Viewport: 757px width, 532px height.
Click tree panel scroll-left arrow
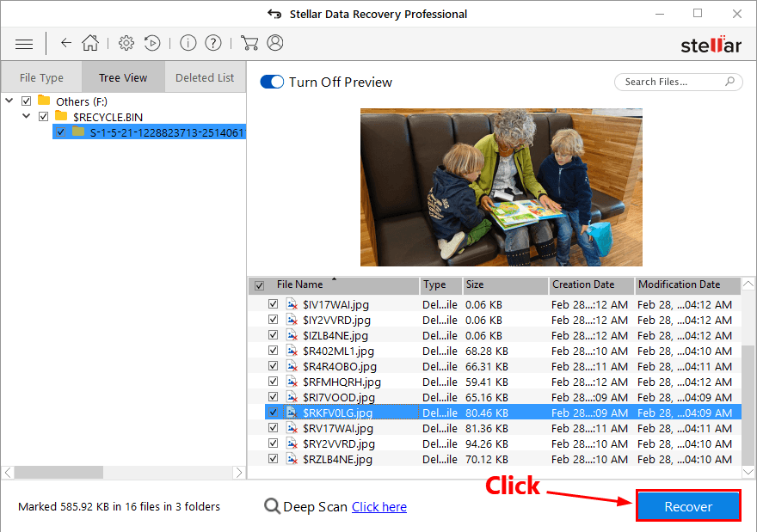point(8,472)
